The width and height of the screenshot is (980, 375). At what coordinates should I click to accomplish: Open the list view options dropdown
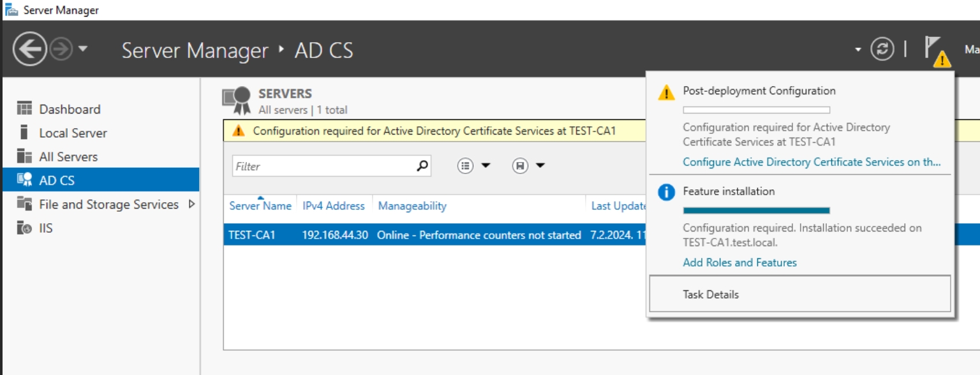474,166
